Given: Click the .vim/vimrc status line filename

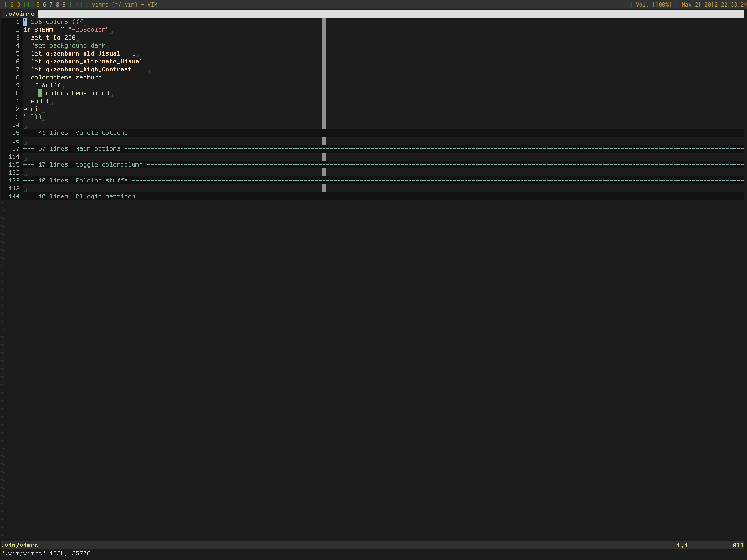Looking at the screenshot, I should click(20, 546).
